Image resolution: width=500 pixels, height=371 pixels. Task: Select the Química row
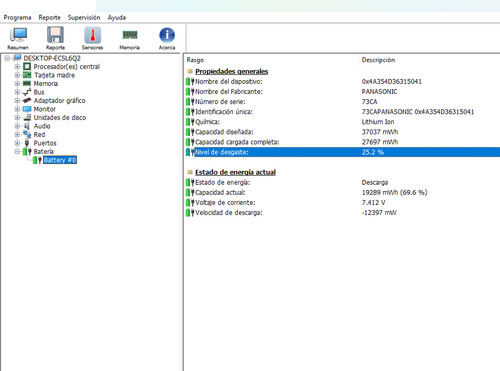click(x=342, y=122)
